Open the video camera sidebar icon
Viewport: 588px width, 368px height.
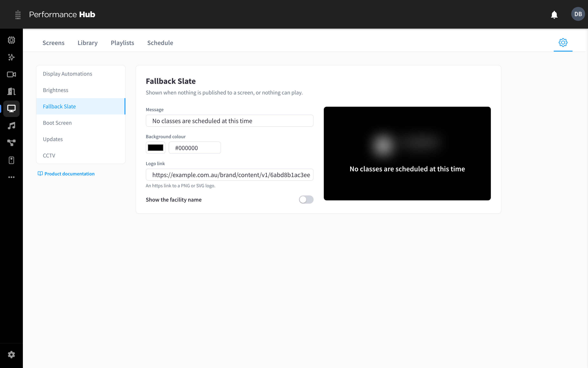click(x=11, y=74)
